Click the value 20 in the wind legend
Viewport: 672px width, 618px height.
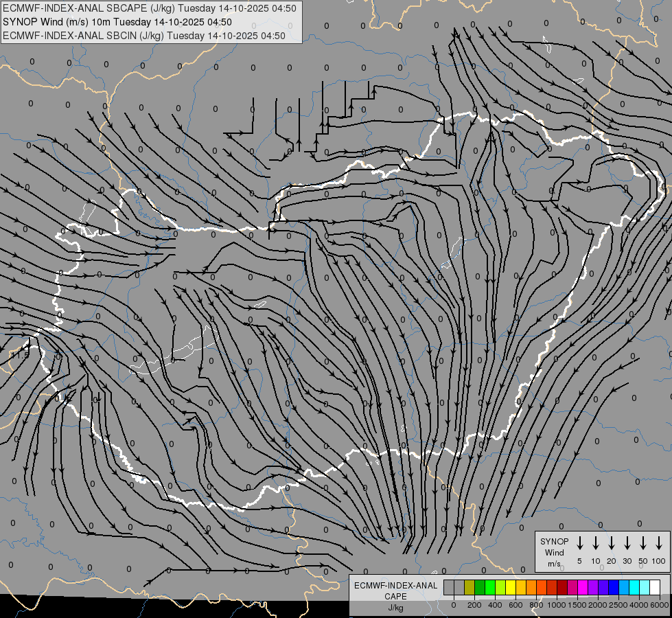(x=611, y=561)
